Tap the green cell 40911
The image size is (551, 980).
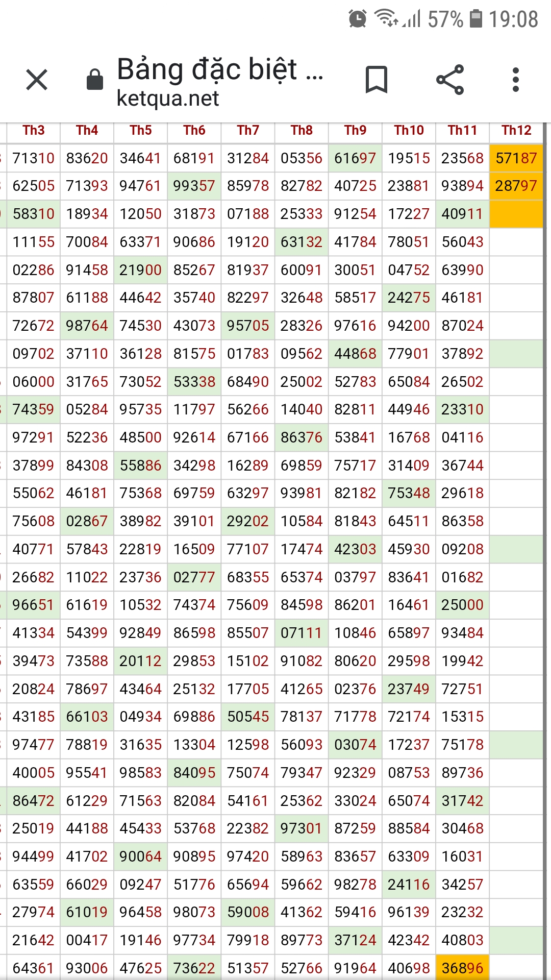(x=462, y=214)
